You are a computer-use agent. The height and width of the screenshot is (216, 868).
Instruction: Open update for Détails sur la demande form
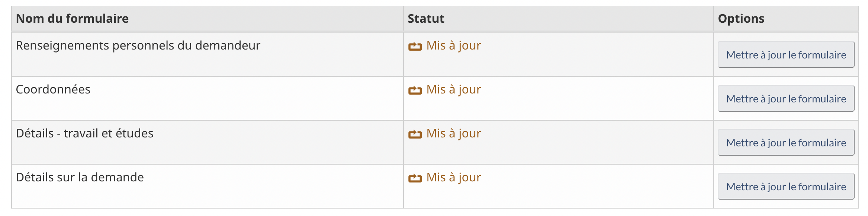(x=786, y=187)
